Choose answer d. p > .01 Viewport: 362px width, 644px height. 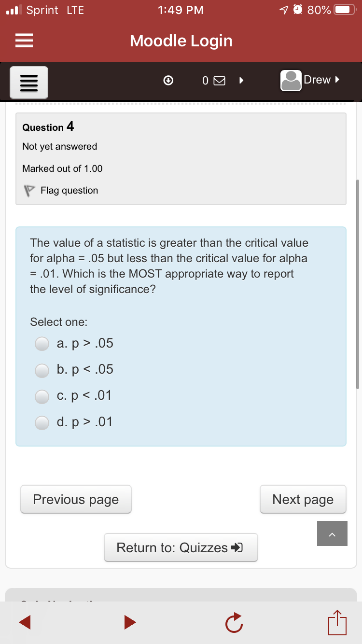pyautogui.click(x=42, y=422)
